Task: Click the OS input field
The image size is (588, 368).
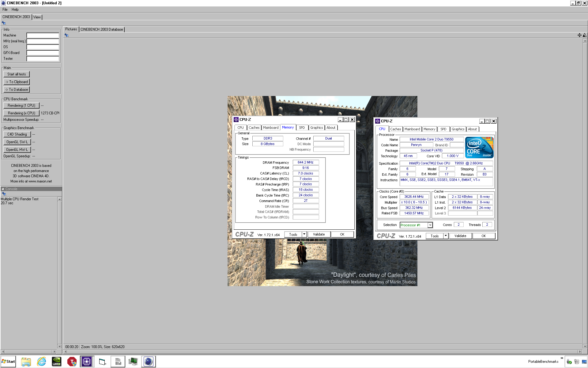Action: [x=43, y=47]
